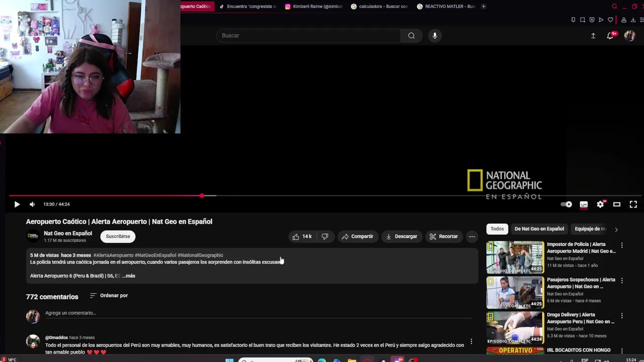Viewport: 644px width, 362px height.
Task: Click the #AlertaAeropuerto hashtag
Action: [113, 255]
